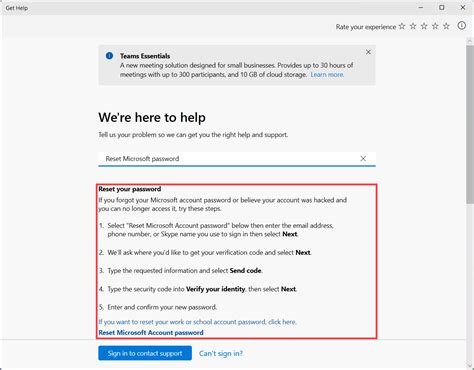Click the Teams Essentials title text

[145, 56]
